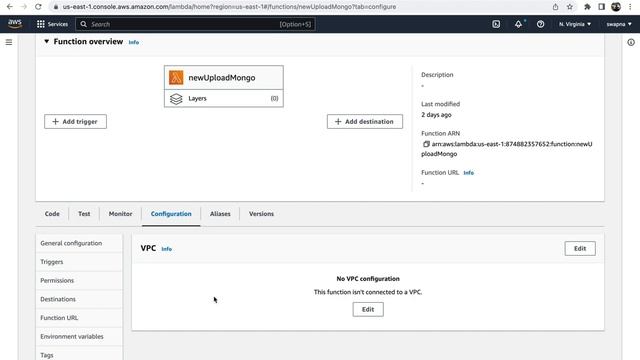
Task: Focus the AWS console search field
Action: 195,24
